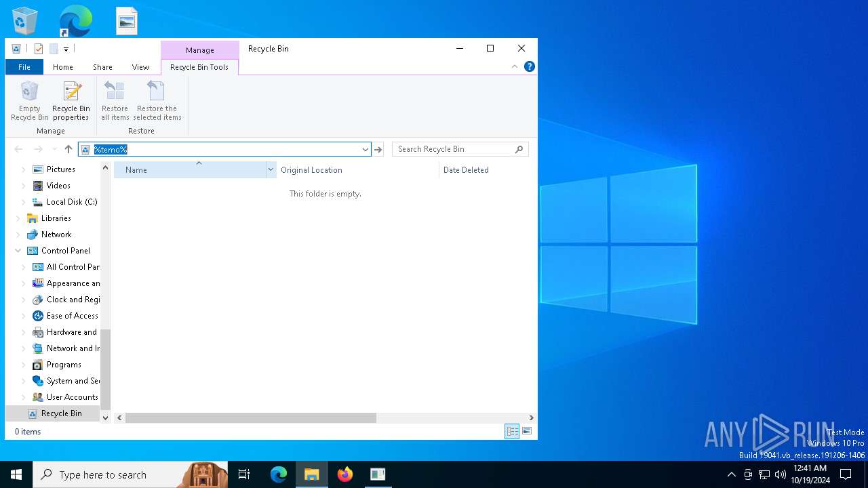Open File Explorer taskbar button

pyautogui.click(x=312, y=474)
